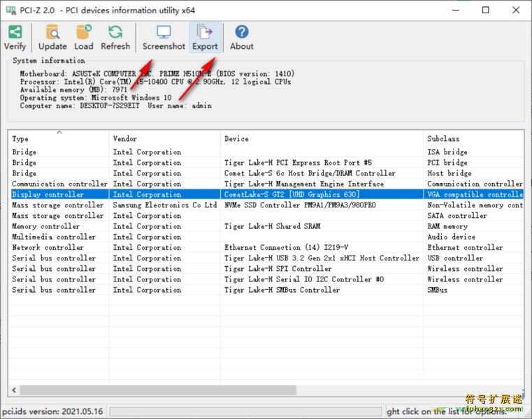Image resolution: width=532 pixels, height=419 pixels.
Task: Click the status bar progress bar
Action: (245, 411)
